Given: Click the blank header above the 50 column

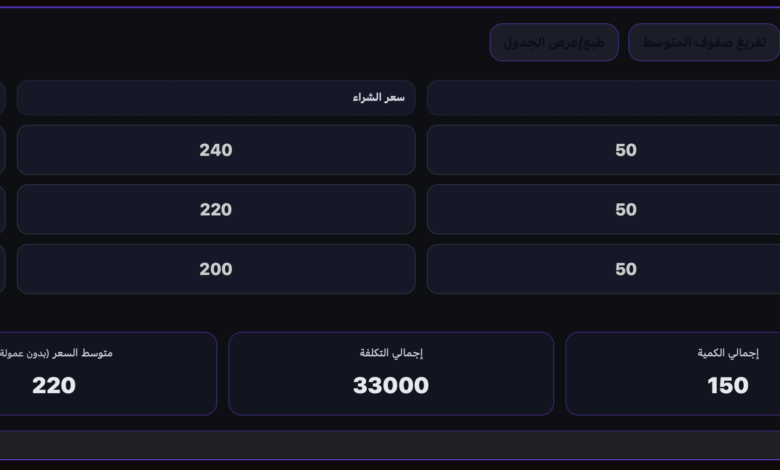Looking at the screenshot, I should 603,98.
